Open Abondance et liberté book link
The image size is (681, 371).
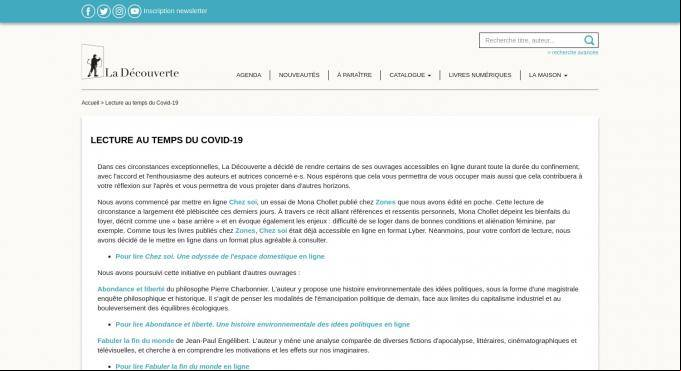pos(131,289)
